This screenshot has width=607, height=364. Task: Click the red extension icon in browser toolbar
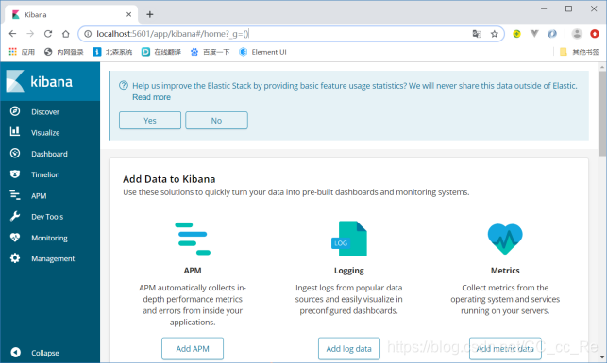595,34
